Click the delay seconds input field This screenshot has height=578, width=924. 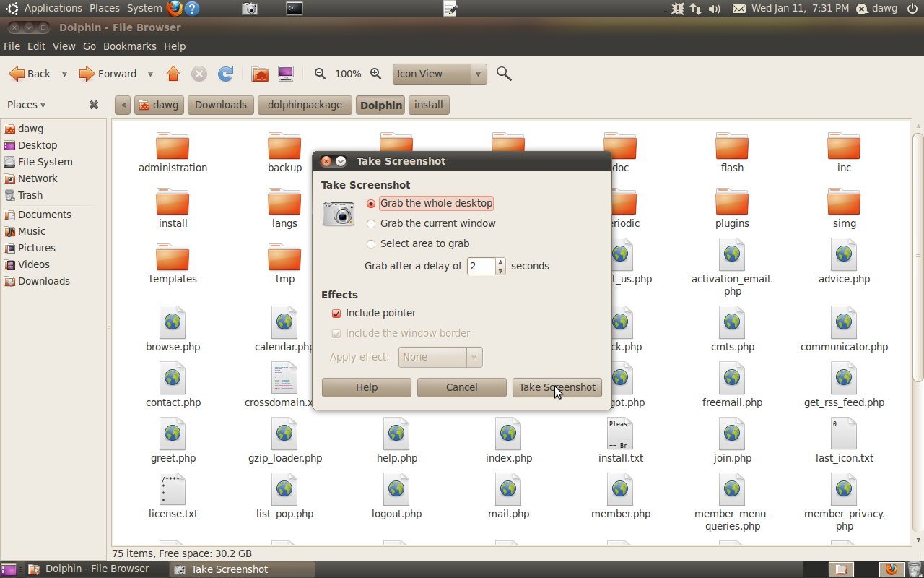[481, 266]
